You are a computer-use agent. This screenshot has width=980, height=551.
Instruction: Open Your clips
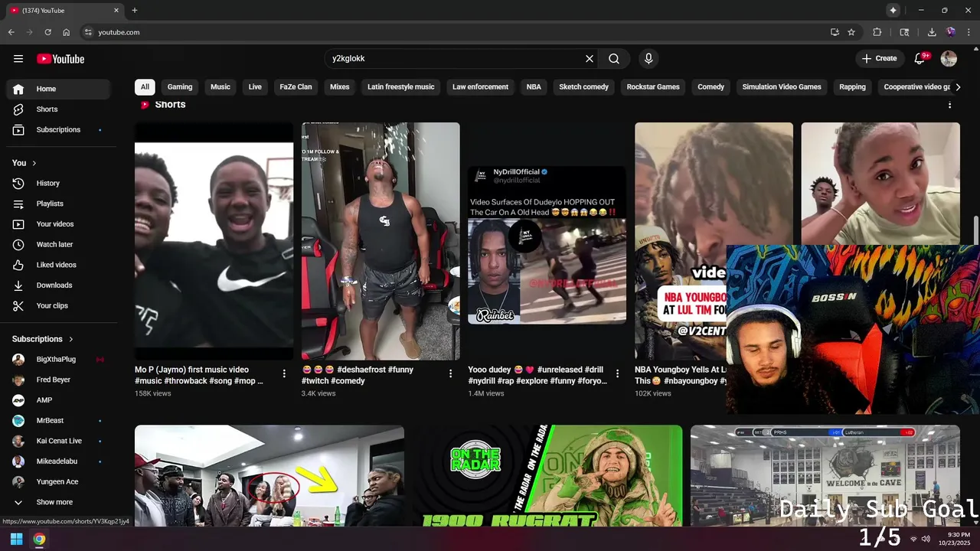pyautogui.click(x=58, y=306)
